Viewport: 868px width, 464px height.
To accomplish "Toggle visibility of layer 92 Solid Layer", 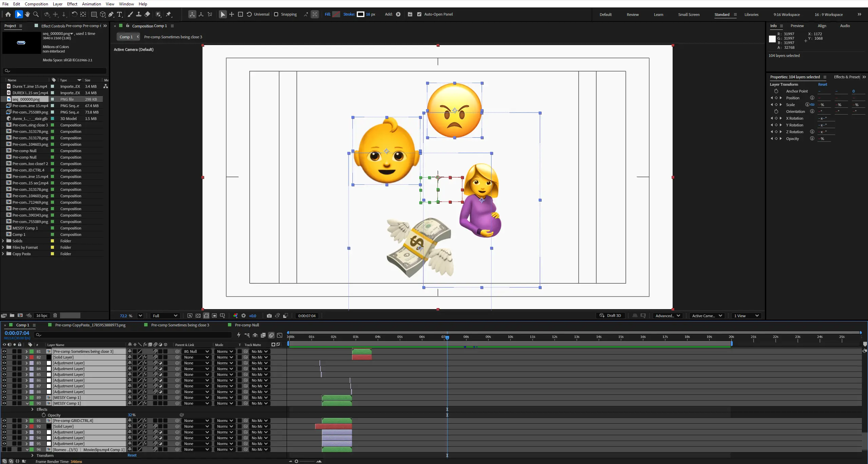I will 4,426.
